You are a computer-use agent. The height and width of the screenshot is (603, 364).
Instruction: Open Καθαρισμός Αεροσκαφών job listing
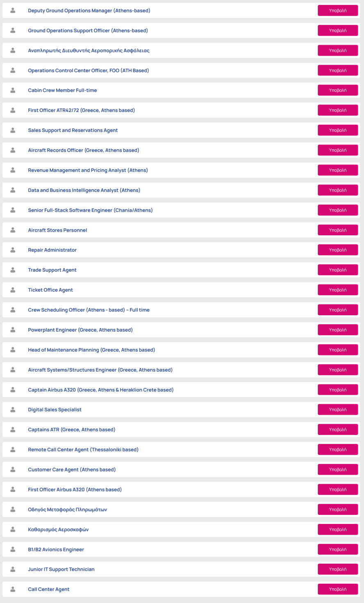pyautogui.click(x=58, y=530)
